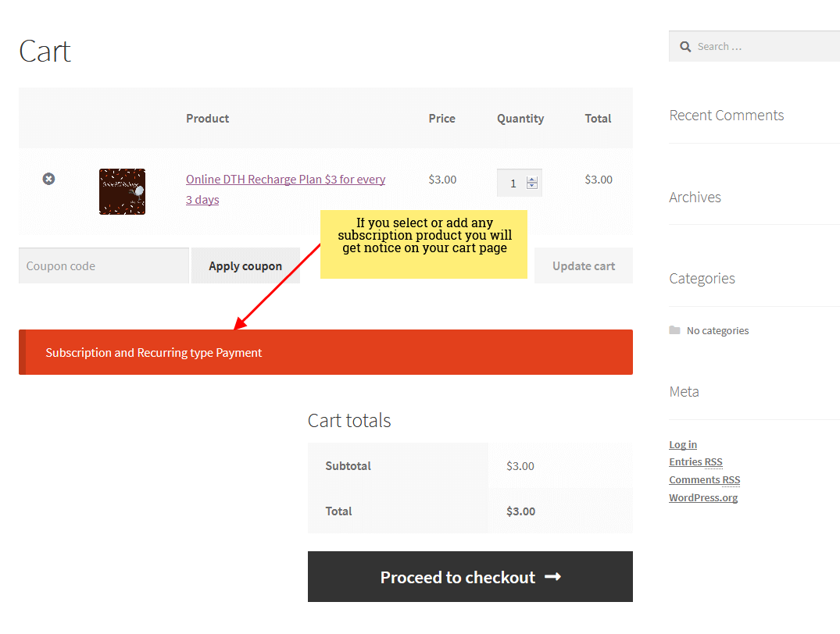Click the arrow icon on checkout button
The width and height of the screenshot is (840, 634).
[x=552, y=577]
